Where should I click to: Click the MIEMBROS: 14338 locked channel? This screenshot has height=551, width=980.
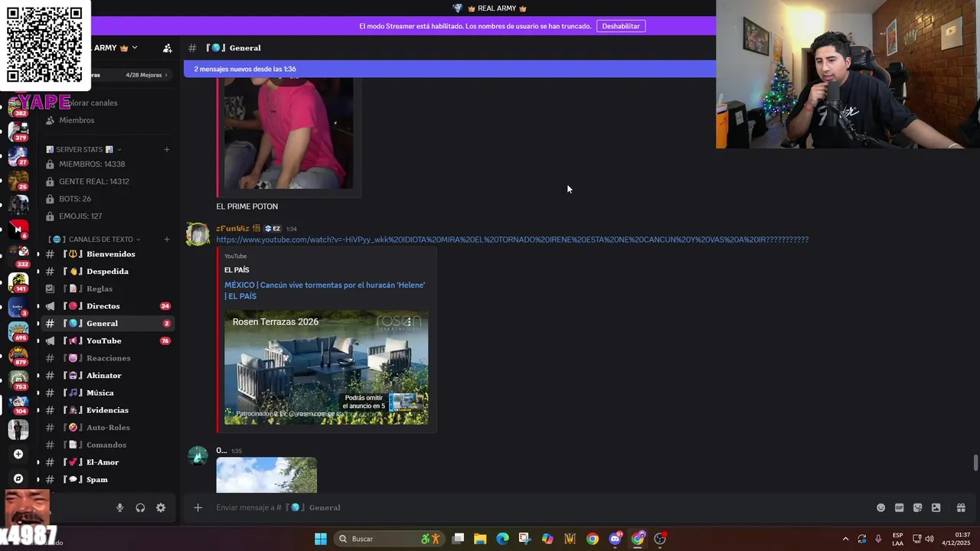[x=106, y=164]
